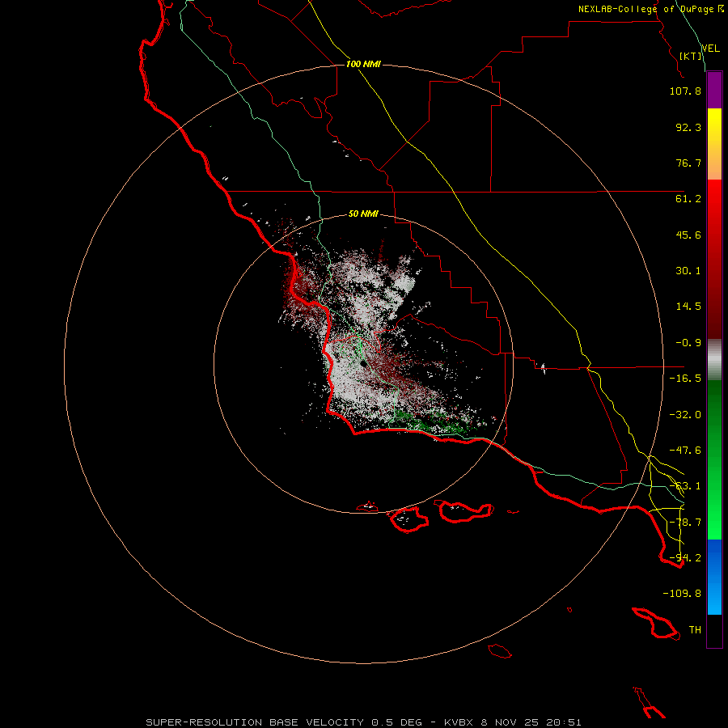The height and width of the screenshot is (728, 728).
Task: Click the gray near-zero segment of the color bar
Action: pyautogui.click(x=714, y=360)
